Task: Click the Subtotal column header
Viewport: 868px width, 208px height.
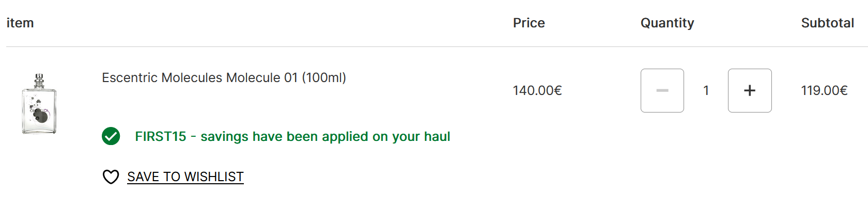Action: pos(827,23)
